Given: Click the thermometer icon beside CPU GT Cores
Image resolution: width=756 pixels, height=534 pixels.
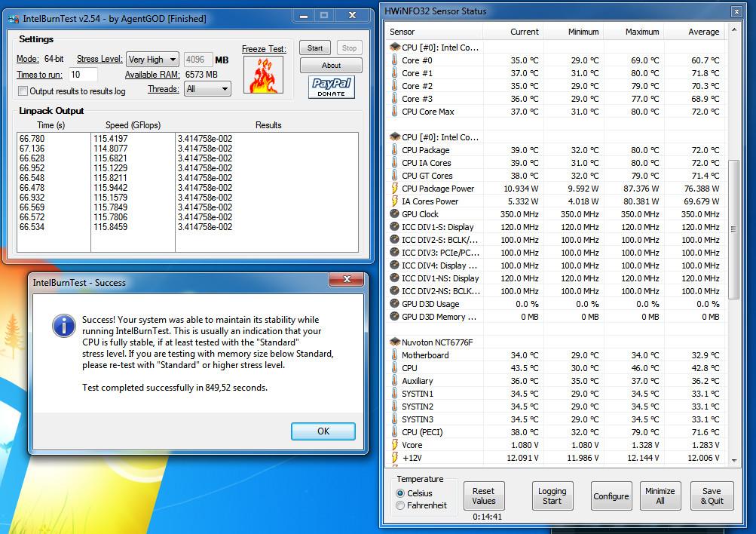Looking at the screenshot, I should click(394, 176).
